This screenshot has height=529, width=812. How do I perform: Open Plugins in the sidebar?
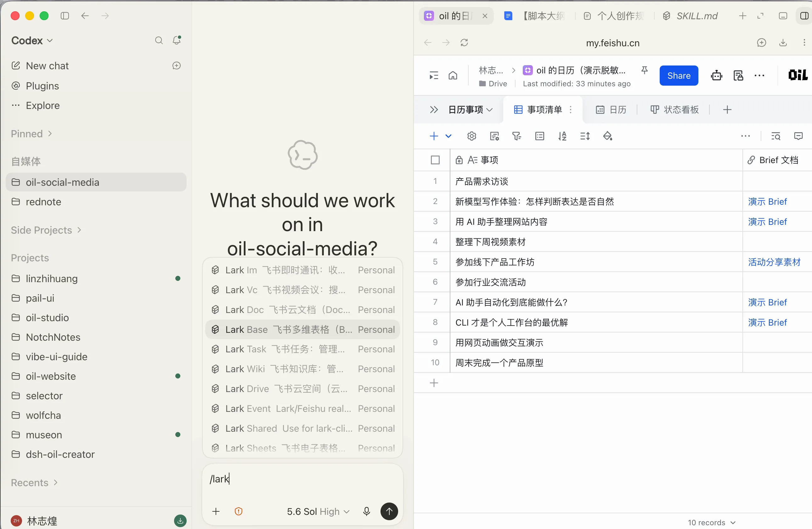tap(42, 86)
